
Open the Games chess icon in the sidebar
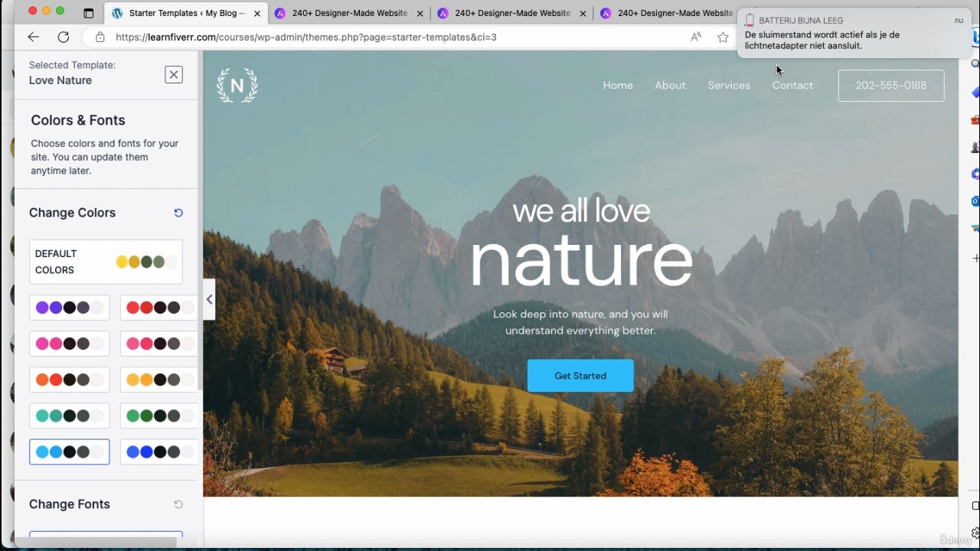(x=975, y=147)
